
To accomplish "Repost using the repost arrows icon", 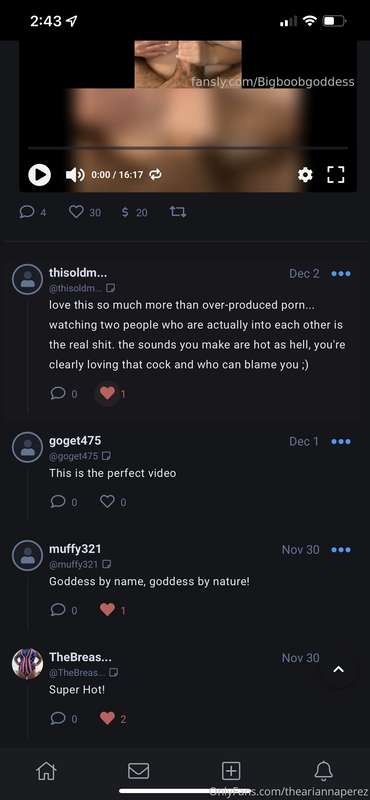I will [x=178, y=212].
